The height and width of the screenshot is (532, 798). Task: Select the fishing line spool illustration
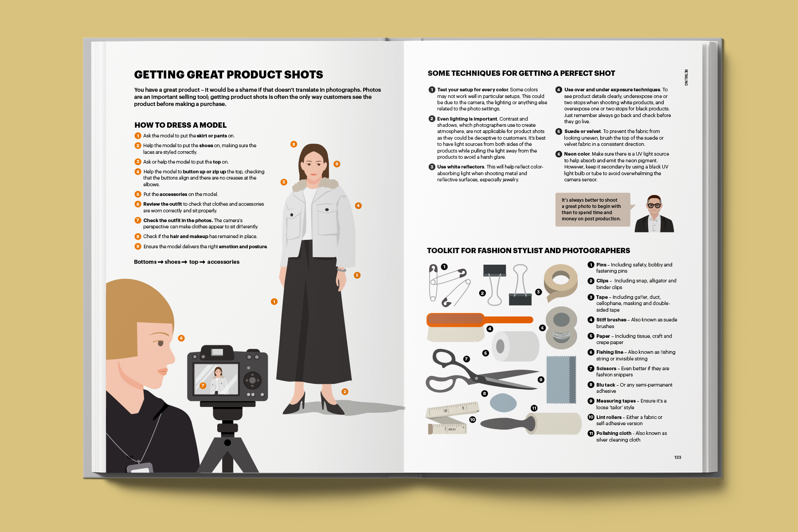pos(561,328)
